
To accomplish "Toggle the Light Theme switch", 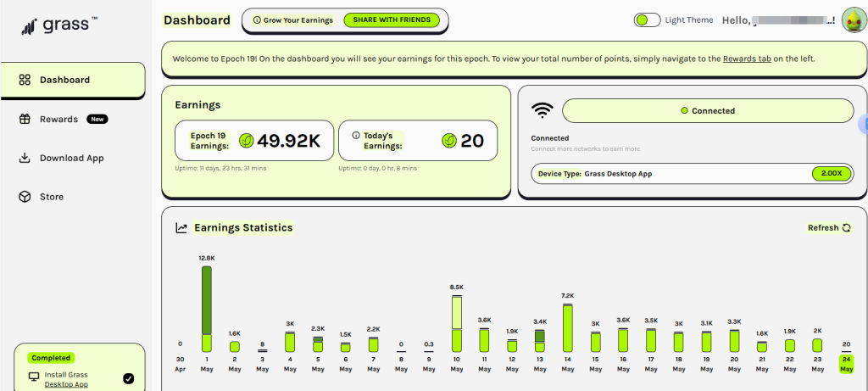I will click(647, 20).
